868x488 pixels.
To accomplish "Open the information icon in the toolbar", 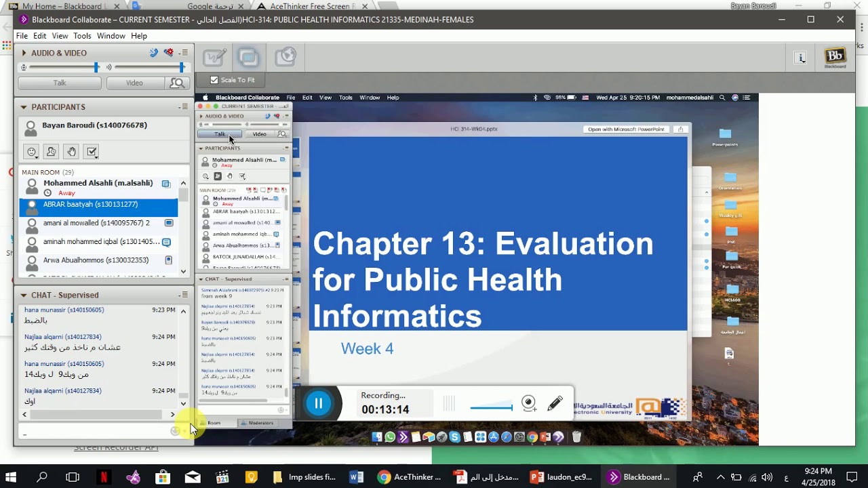I will [x=801, y=58].
